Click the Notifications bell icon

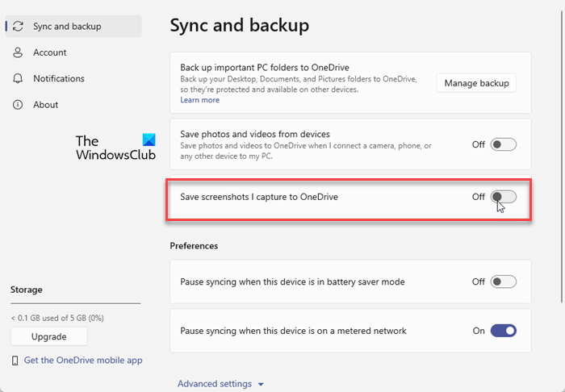[18, 78]
